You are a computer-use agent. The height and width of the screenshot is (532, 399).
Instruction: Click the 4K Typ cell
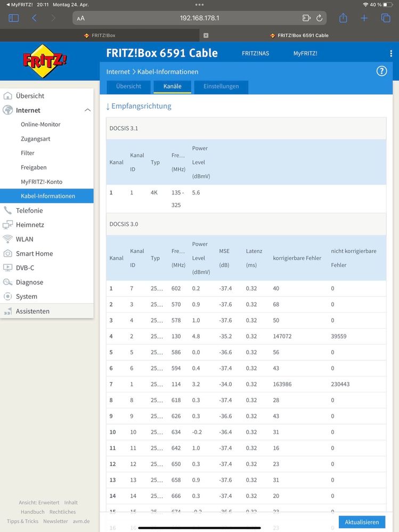(x=154, y=192)
